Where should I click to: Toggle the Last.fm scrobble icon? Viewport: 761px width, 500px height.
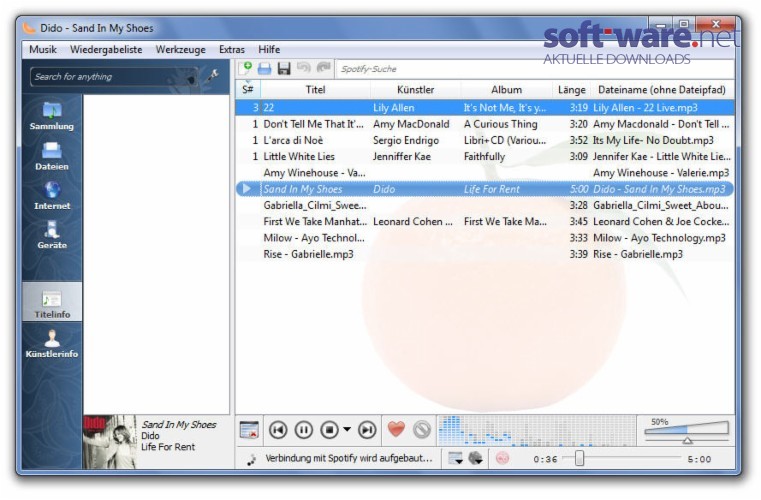pos(502,458)
